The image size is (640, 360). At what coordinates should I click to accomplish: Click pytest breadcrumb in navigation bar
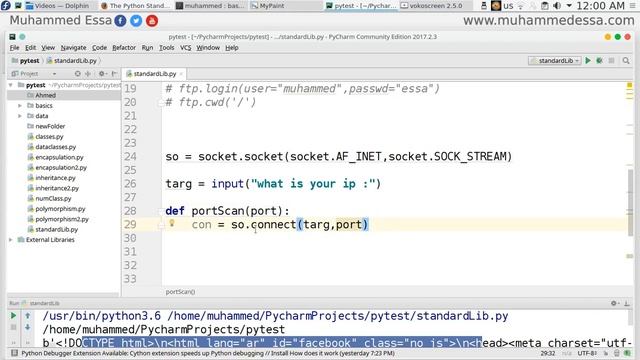click(26, 60)
